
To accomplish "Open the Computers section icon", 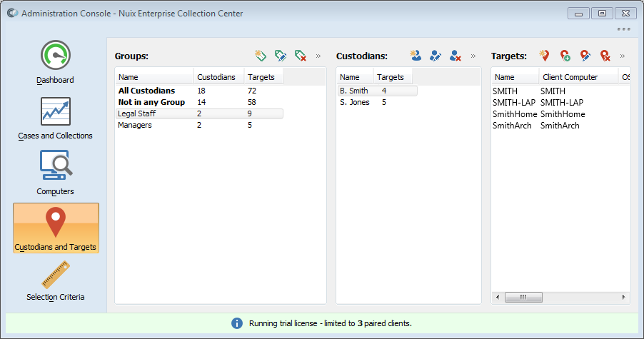I will (x=56, y=165).
